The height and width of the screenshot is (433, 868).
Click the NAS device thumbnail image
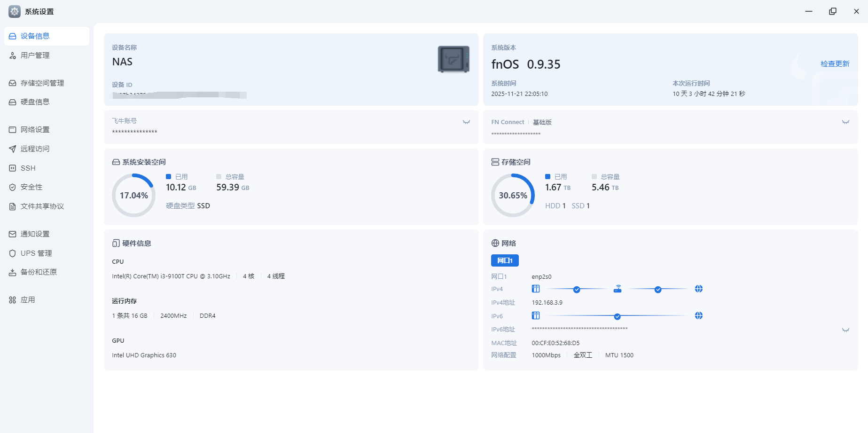[x=454, y=59]
